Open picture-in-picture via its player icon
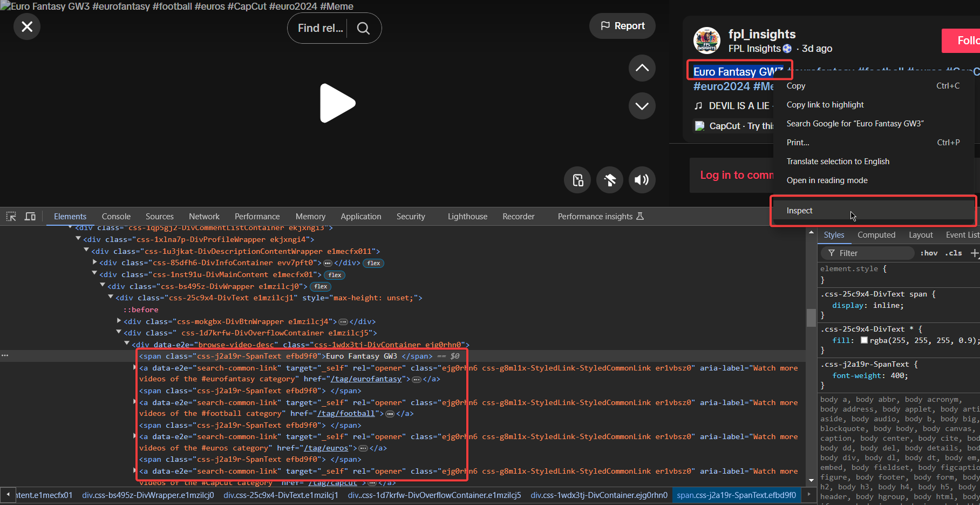 pyautogui.click(x=577, y=180)
